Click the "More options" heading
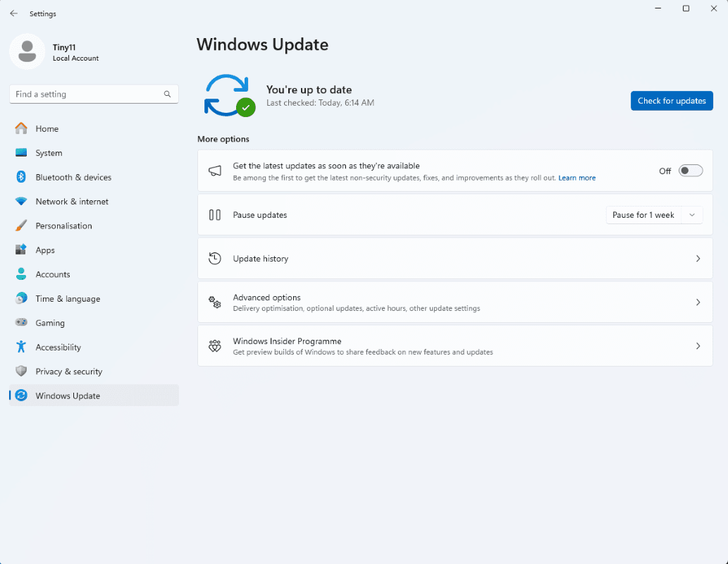 click(223, 139)
